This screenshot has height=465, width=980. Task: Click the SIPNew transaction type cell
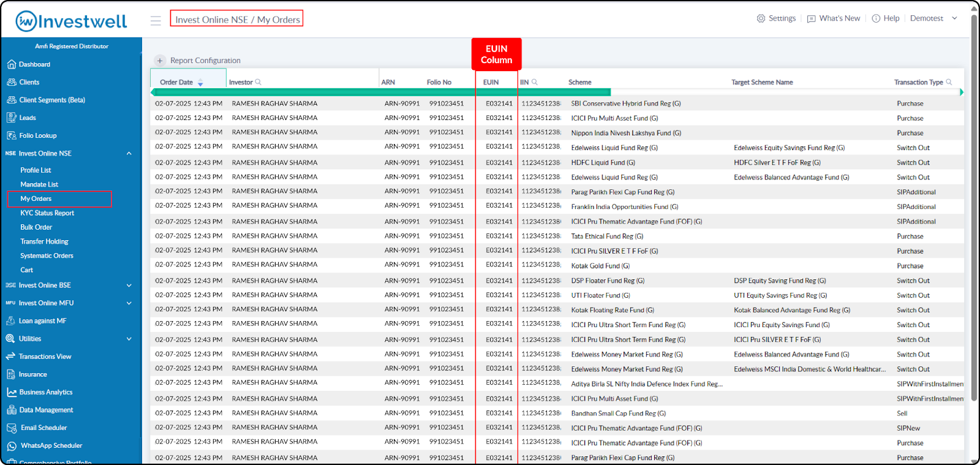[908, 428]
